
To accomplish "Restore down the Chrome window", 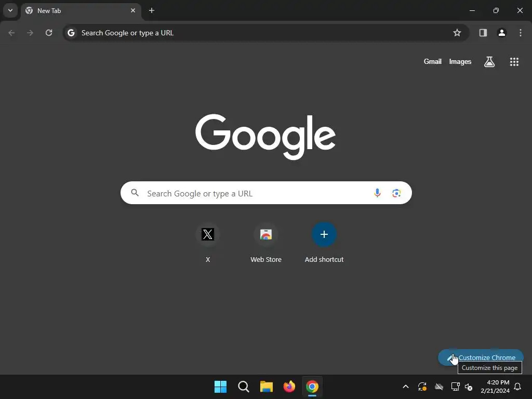I will pos(496,10).
